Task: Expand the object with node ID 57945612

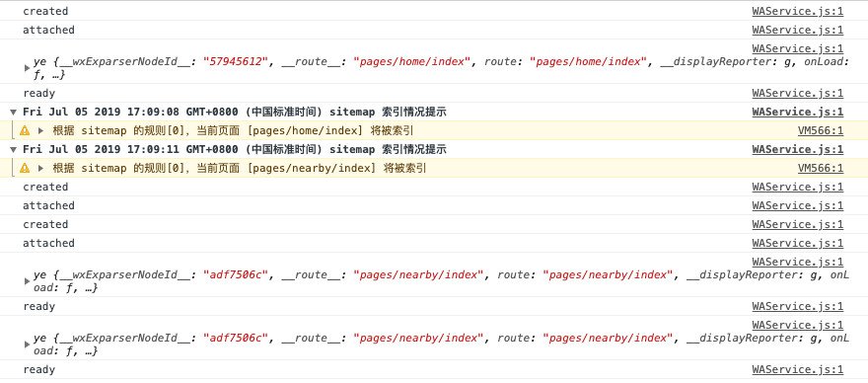Action: (27, 68)
